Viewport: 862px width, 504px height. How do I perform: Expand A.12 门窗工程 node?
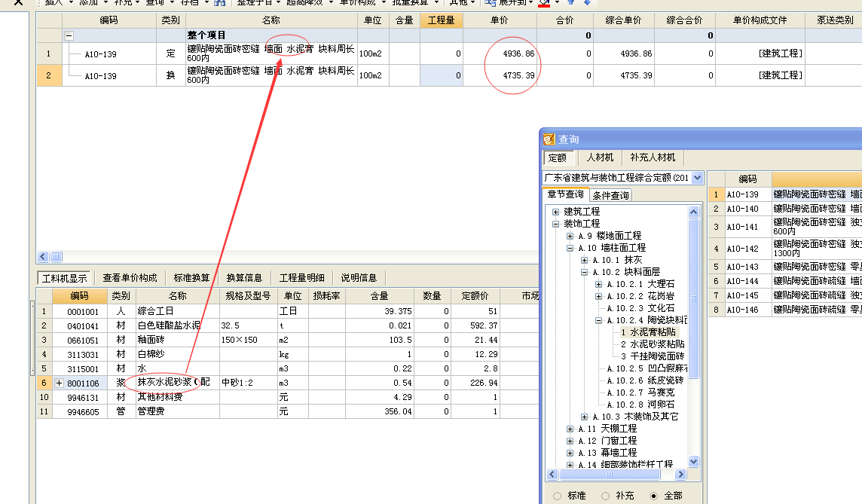570,441
